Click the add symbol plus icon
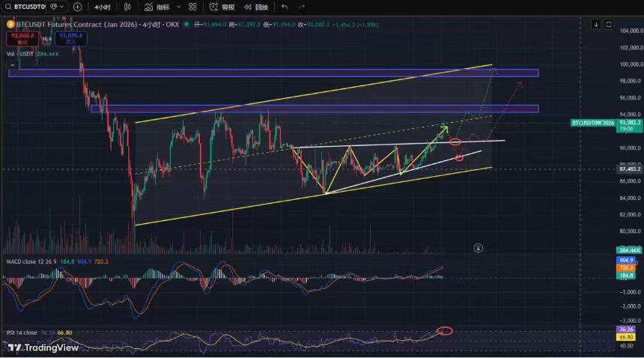This screenshot has width=644, height=358. (x=77, y=7)
